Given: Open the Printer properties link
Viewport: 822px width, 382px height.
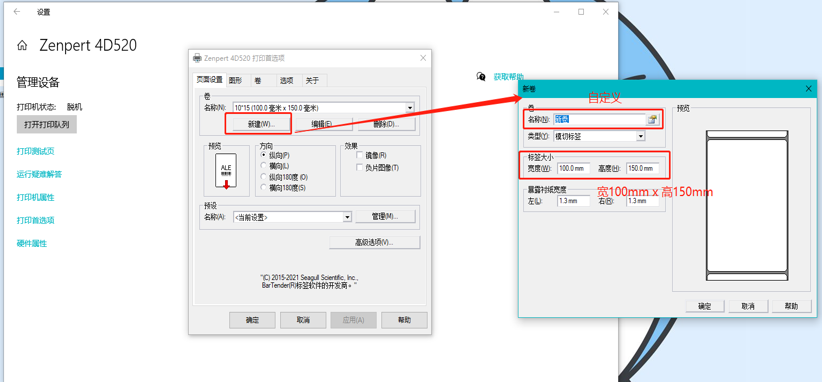Looking at the screenshot, I should point(36,198).
